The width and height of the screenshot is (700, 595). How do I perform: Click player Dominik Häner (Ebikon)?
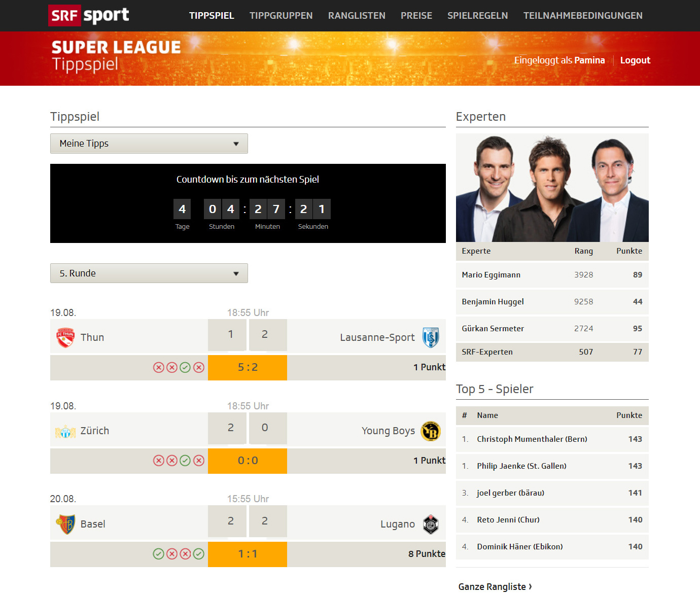point(520,547)
